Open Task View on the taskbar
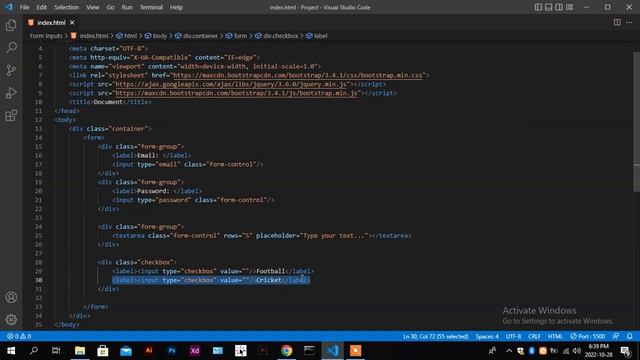 (x=56, y=351)
